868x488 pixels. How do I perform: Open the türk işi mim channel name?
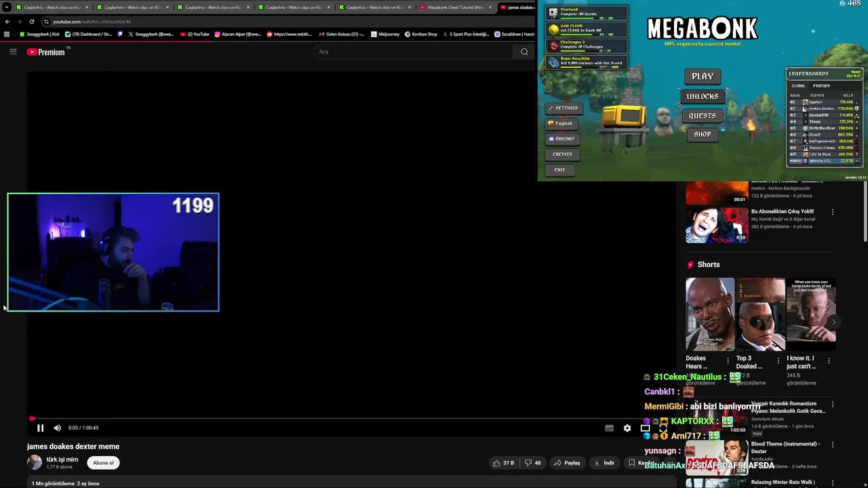coord(62,459)
